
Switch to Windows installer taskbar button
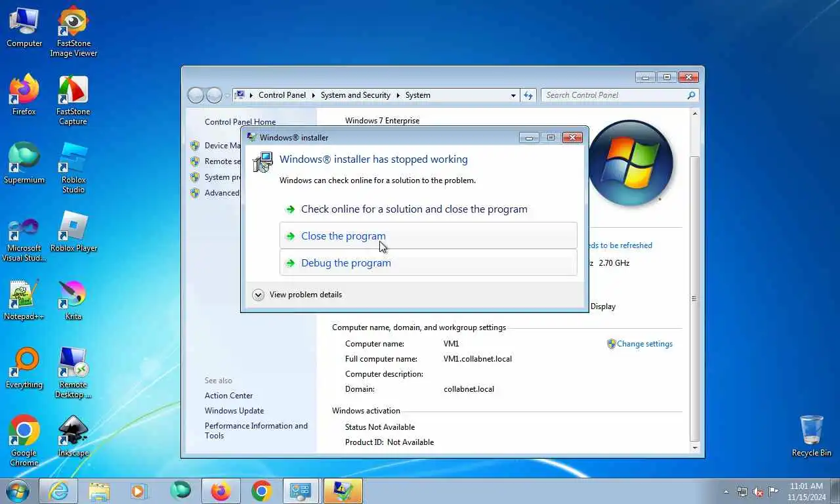[x=343, y=491]
